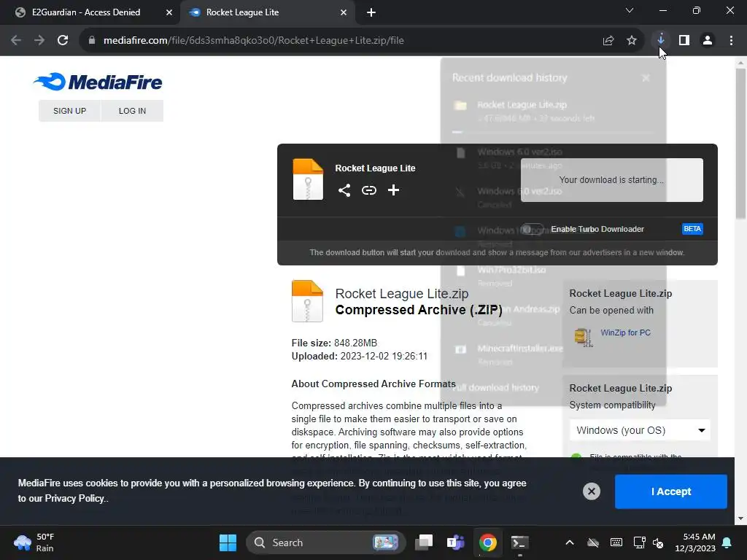Viewport: 747px width, 560px height.
Task: Open the weather widget showing 50°F Rain
Action: [x=34, y=542]
